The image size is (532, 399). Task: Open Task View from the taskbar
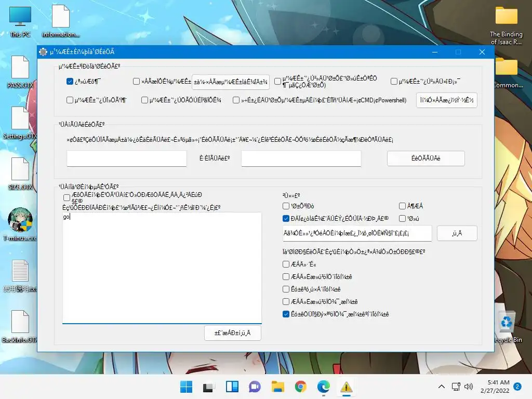(209, 387)
